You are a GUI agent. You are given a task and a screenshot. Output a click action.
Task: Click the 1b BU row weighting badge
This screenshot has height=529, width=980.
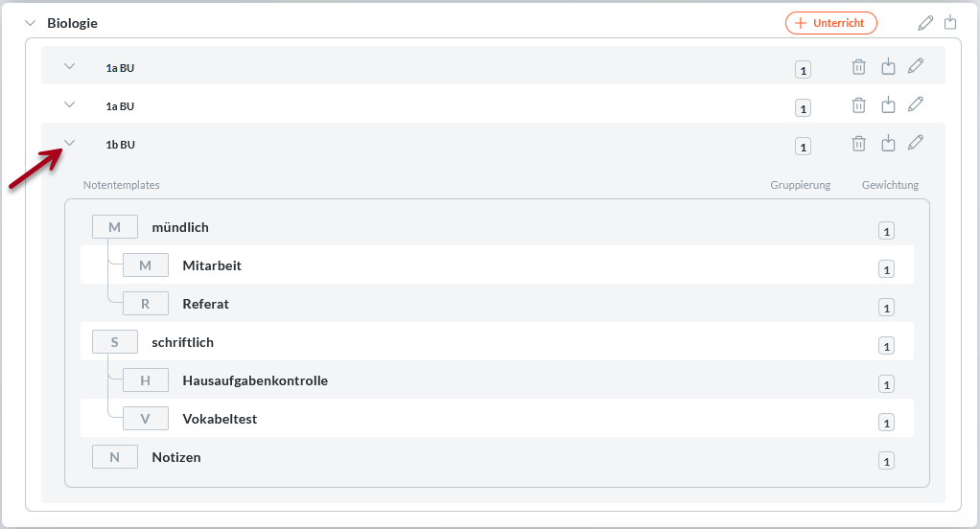[x=803, y=147]
